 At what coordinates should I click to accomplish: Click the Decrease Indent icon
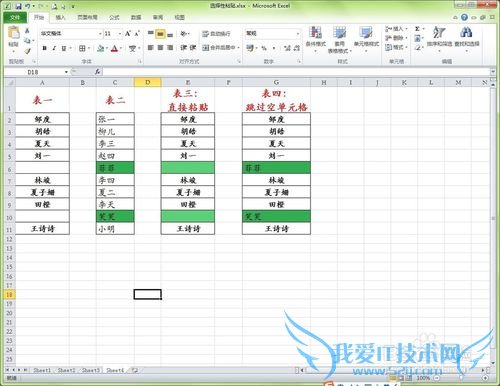183,48
